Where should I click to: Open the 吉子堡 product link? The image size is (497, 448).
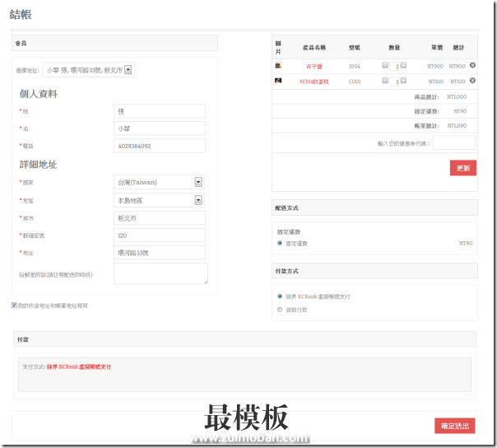click(314, 66)
